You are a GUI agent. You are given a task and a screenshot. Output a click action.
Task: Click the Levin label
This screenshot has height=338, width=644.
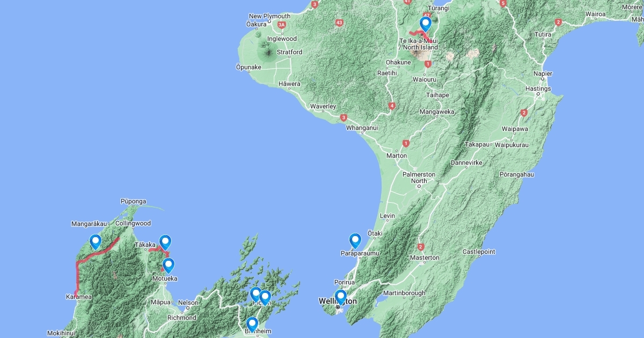pyautogui.click(x=387, y=216)
